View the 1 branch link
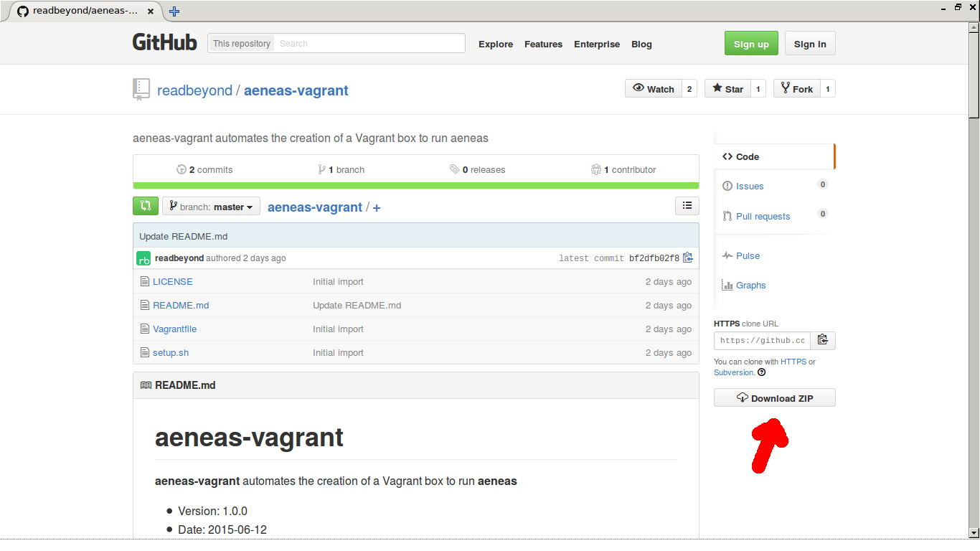 point(341,169)
